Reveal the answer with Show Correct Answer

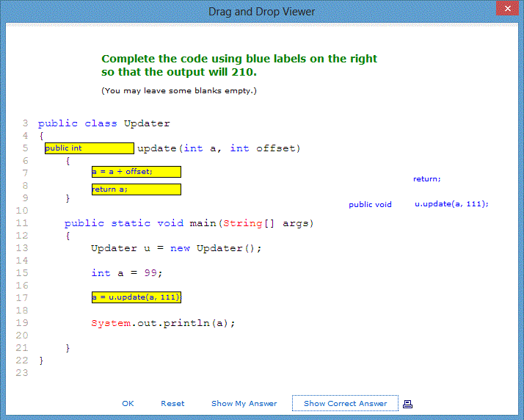pyautogui.click(x=345, y=403)
